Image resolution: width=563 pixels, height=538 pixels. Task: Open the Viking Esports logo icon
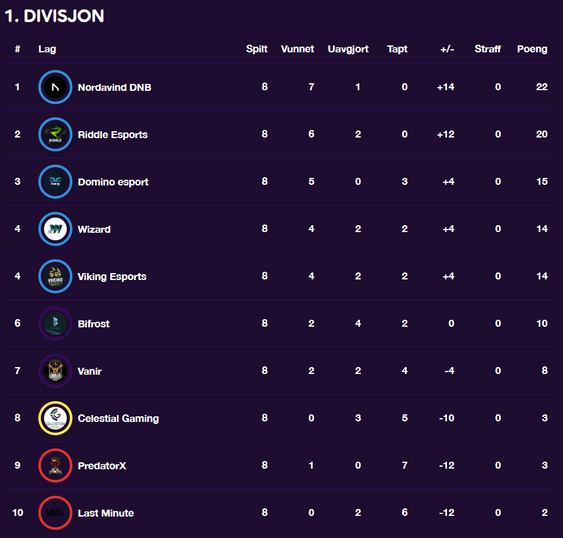pos(55,276)
